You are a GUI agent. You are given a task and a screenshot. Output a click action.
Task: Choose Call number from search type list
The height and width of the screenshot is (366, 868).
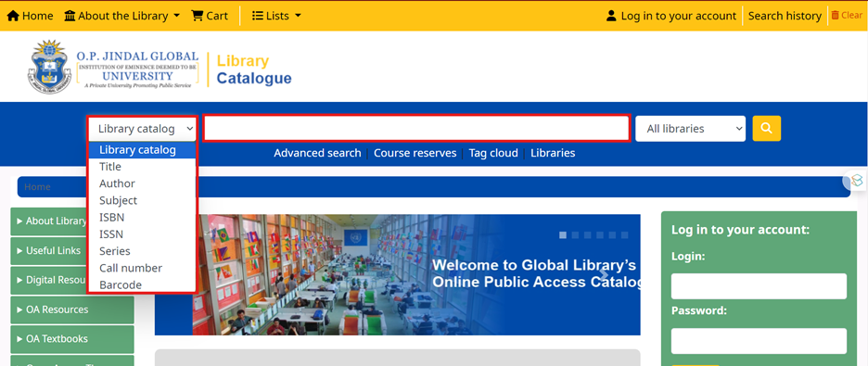point(142,268)
